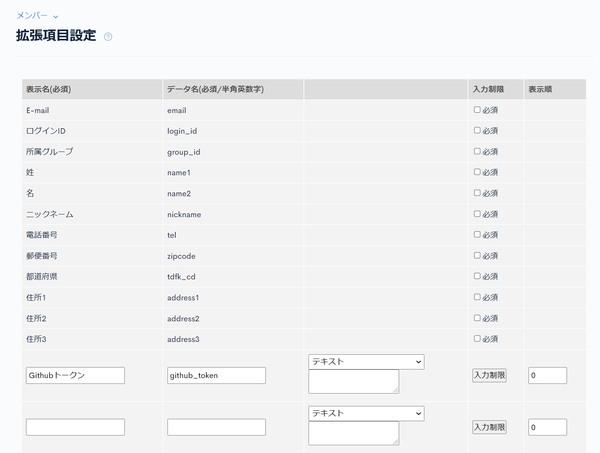Screen dimensions: 600x453
Task: Toggle 必須 for 住所3
Action: click(x=477, y=339)
